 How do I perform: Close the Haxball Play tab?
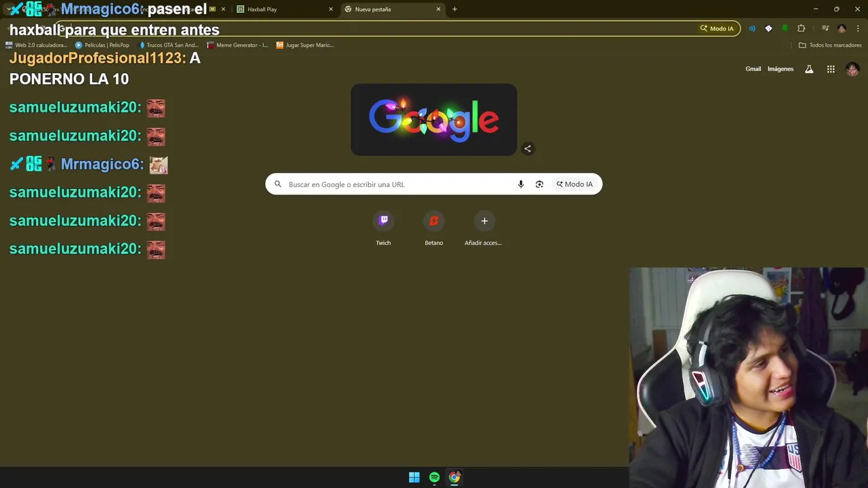coord(331,9)
